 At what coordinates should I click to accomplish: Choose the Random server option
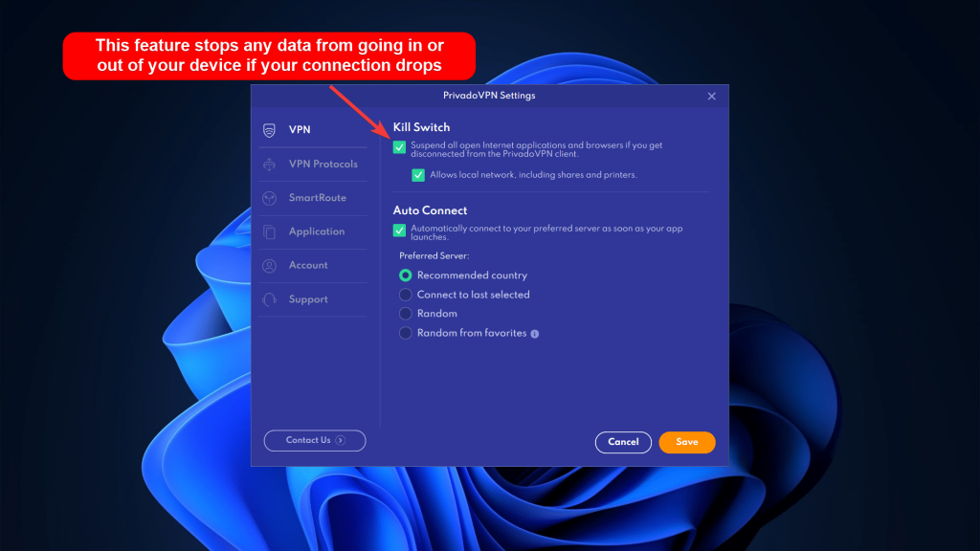(x=406, y=314)
